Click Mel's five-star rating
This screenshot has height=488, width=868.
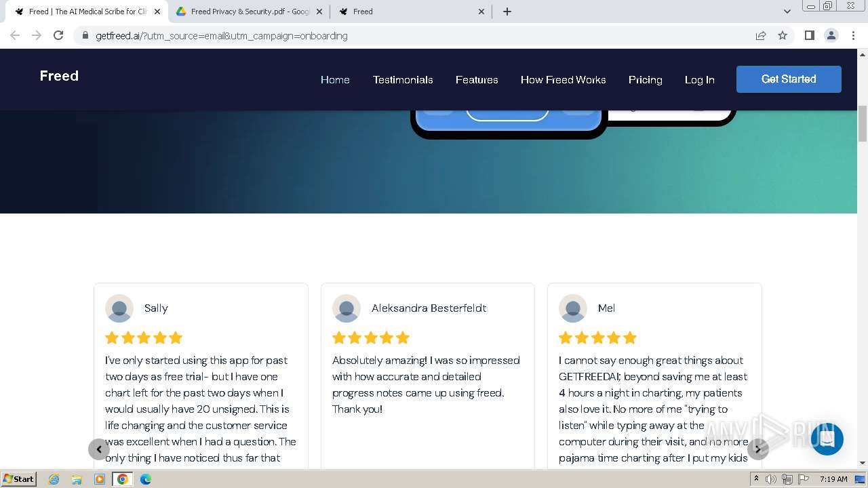tap(597, 338)
